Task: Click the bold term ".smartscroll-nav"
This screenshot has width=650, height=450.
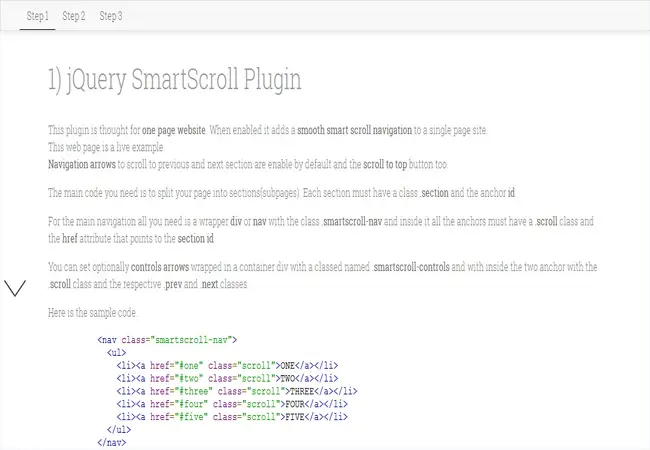Action: [x=352, y=222]
